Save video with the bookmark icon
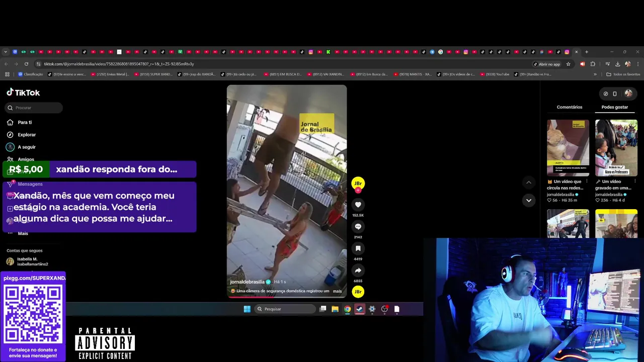This screenshot has width=644, height=362. click(x=358, y=248)
